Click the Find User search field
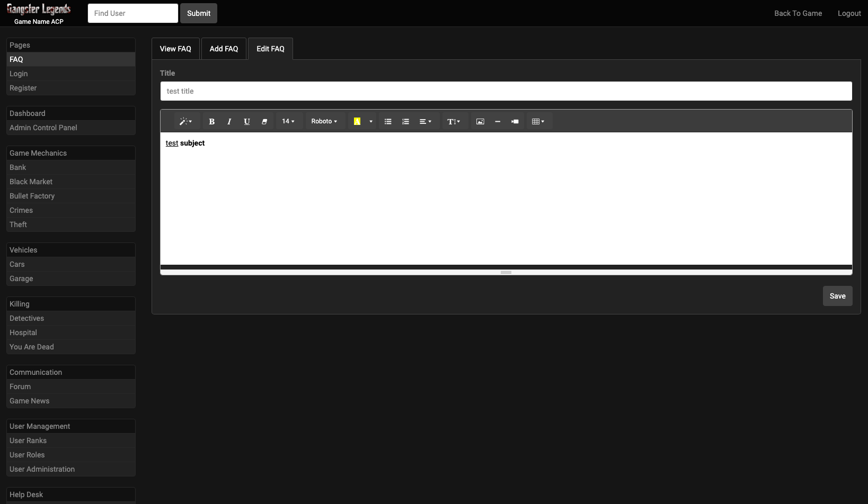Screen dimensions: 868x504 point(132,13)
